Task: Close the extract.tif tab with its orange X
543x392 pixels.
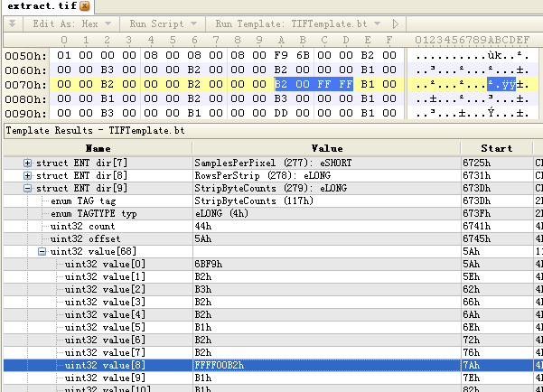Action: coord(85,5)
